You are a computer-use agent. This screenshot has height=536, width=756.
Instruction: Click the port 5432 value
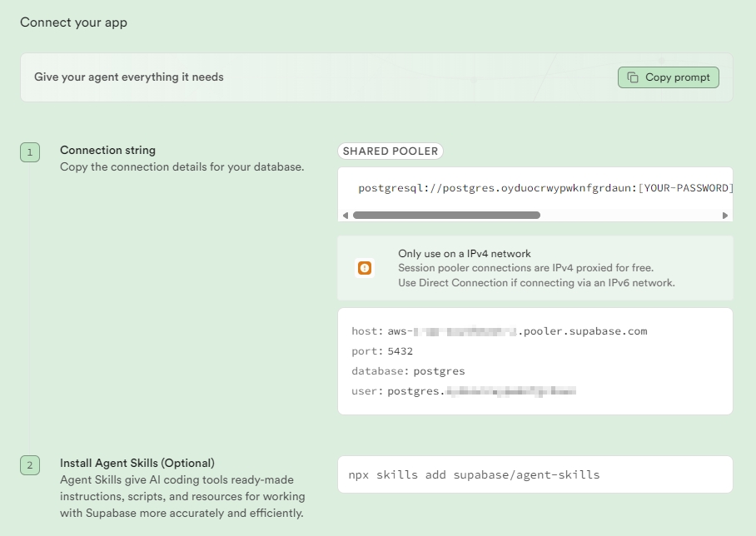pyautogui.click(x=400, y=351)
